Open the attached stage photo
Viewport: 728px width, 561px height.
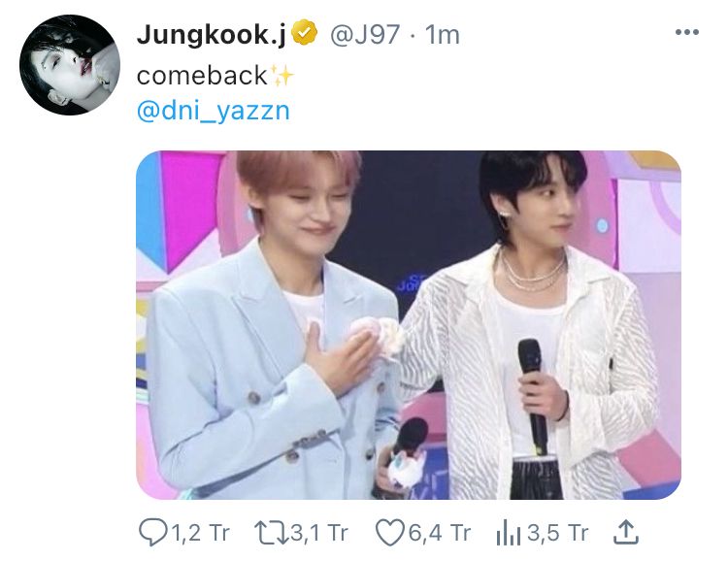(x=408, y=324)
